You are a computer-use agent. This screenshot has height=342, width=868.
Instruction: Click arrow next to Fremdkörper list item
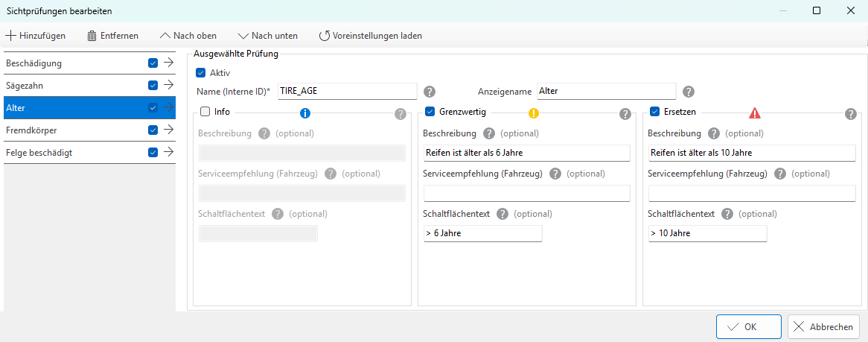168,130
